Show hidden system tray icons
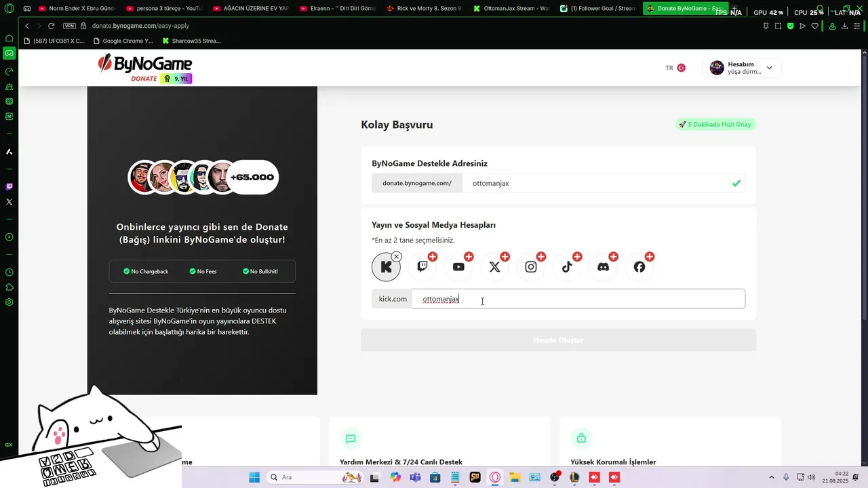Viewport: 868px width, 488px height. [x=771, y=477]
